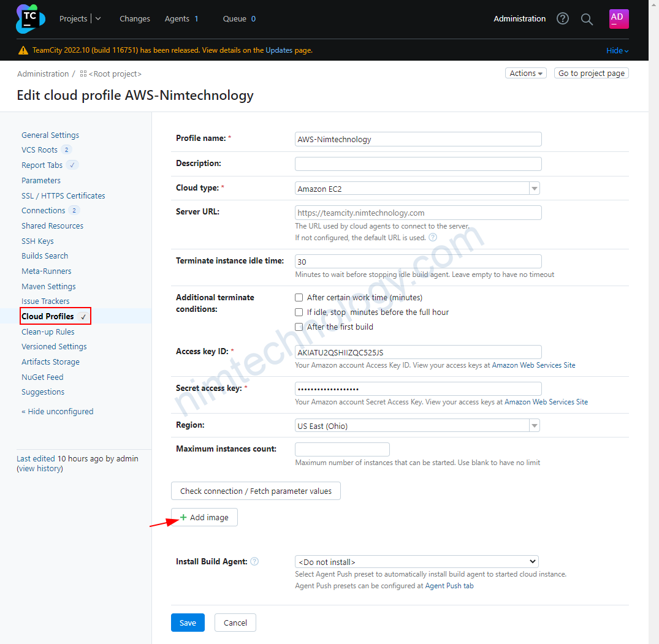659x644 pixels.
Task: Click the help icon next to default URL text
Action: click(432, 237)
